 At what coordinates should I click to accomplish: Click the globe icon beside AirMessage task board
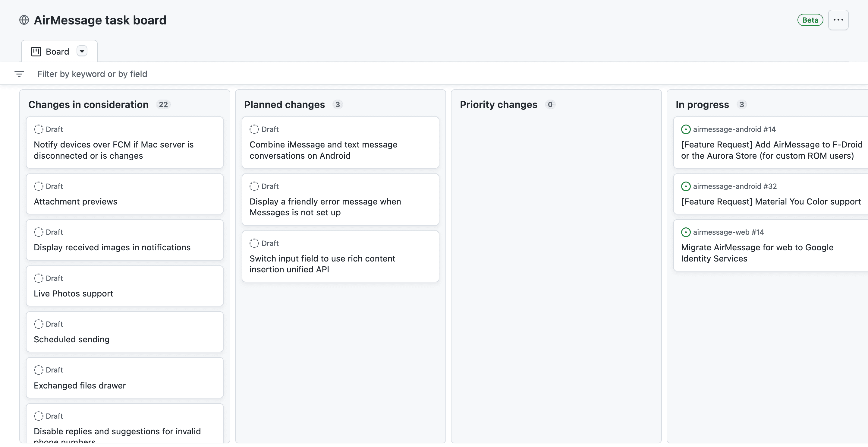tap(24, 20)
